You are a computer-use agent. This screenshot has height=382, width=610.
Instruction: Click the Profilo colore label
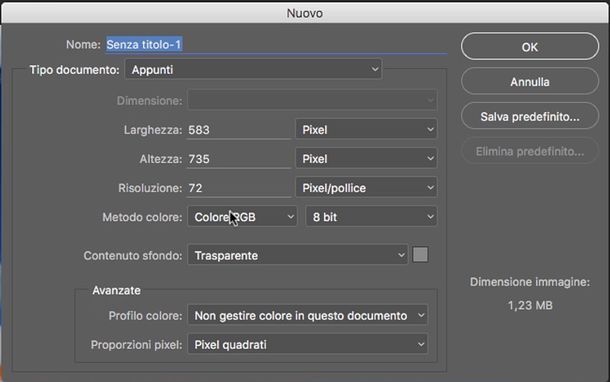(145, 316)
